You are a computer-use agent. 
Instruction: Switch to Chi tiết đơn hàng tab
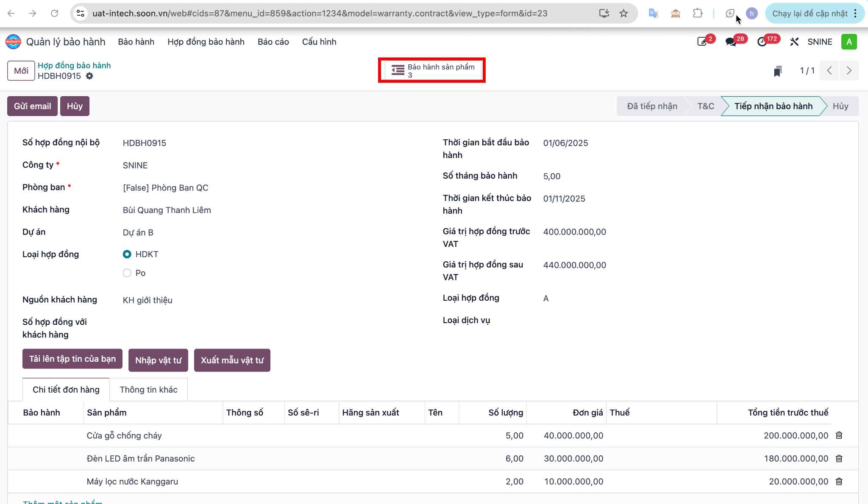[x=66, y=390]
